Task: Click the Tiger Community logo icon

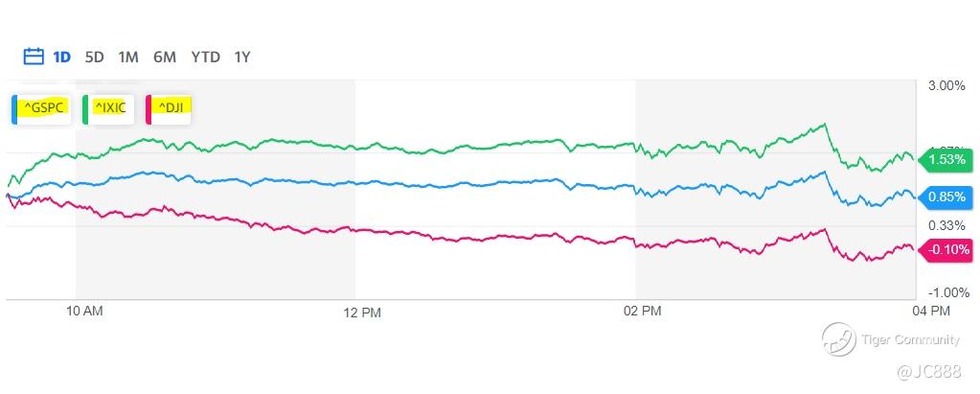Action: pyautogui.click(x=839, y=339)
